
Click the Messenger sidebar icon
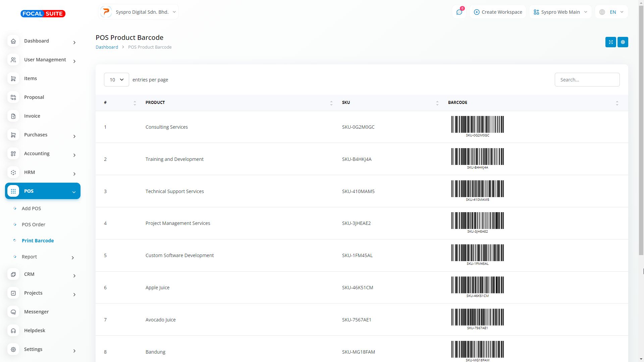13,312
